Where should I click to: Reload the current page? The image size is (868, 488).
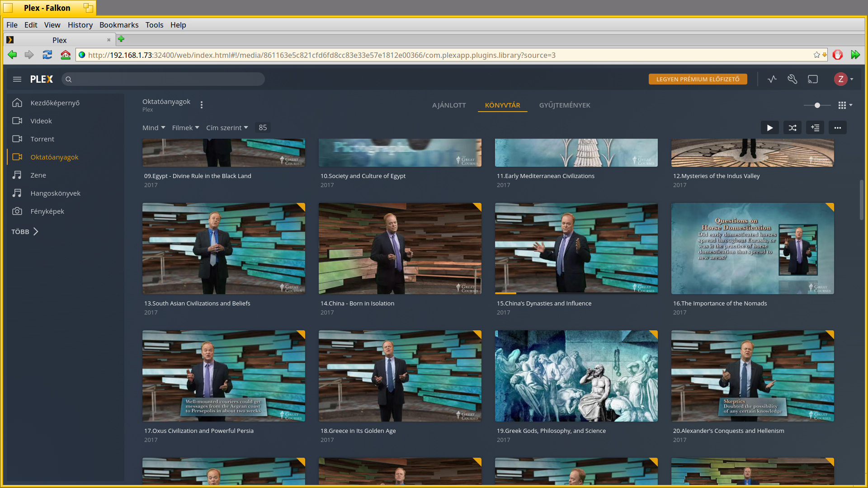pyautogui.click(x=47, y=55)
